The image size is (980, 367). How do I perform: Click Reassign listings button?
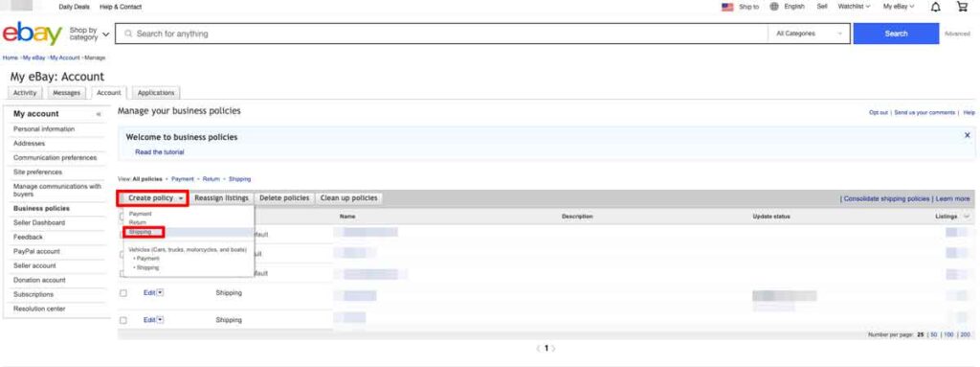221,198
